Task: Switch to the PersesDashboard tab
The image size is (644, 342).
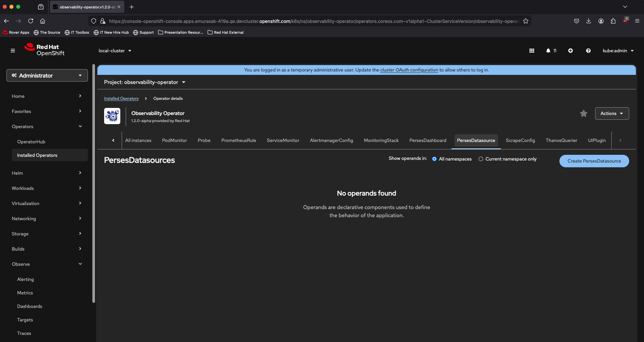Action: [x=428, y=140]
